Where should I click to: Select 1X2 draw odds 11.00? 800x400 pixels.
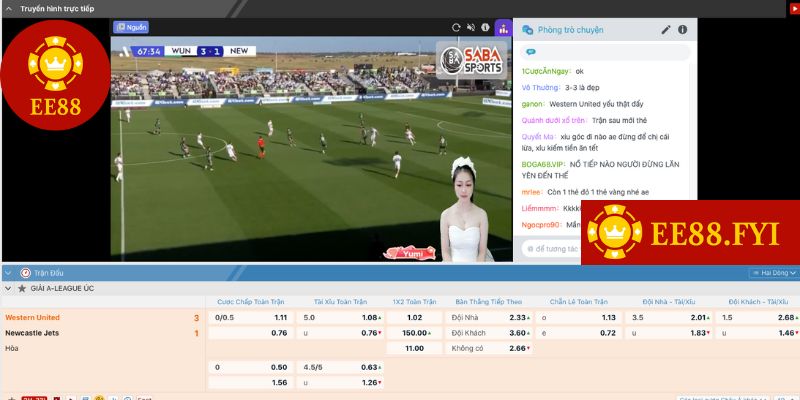tap(414, 348)
